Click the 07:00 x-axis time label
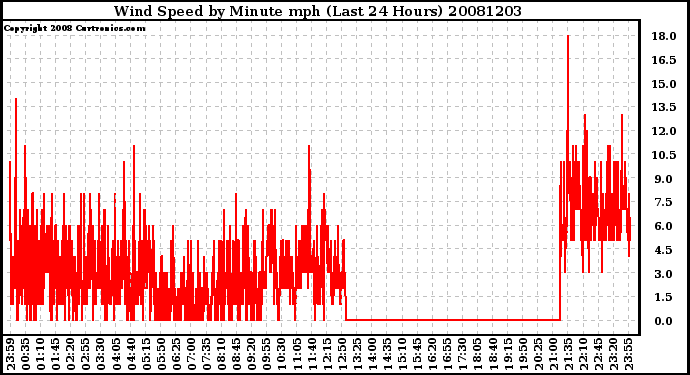 [x=191, y=354]
